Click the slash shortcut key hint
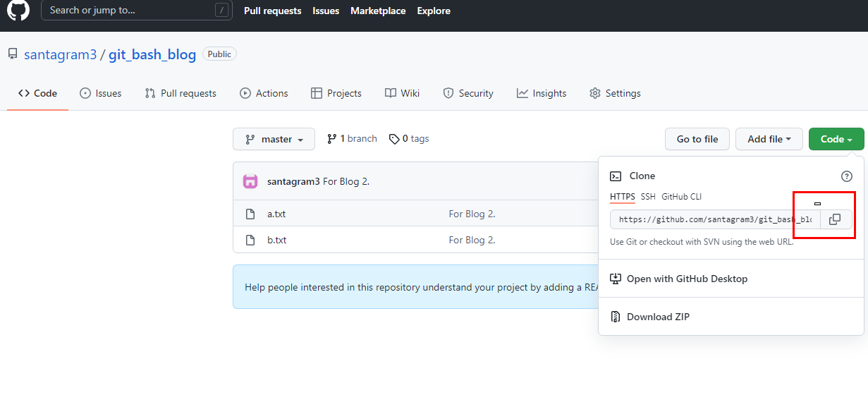 [x=222, y=11]
